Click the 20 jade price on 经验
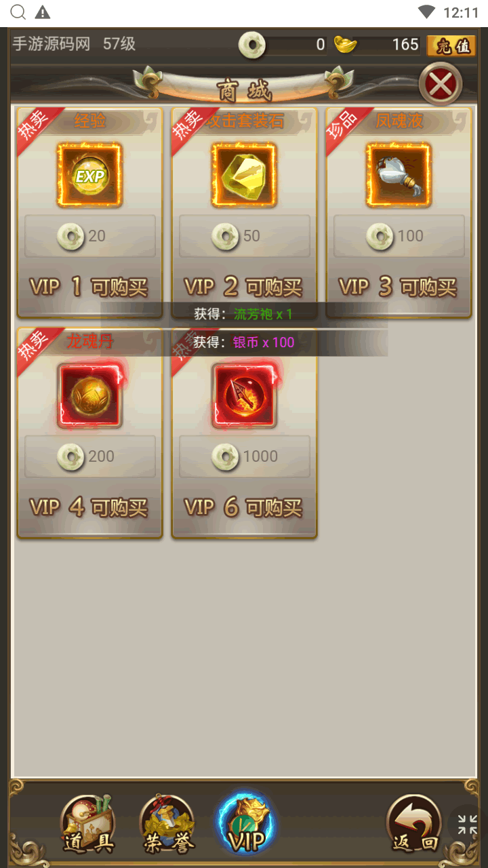Screen dimensions: 488x868 point(90,236)
